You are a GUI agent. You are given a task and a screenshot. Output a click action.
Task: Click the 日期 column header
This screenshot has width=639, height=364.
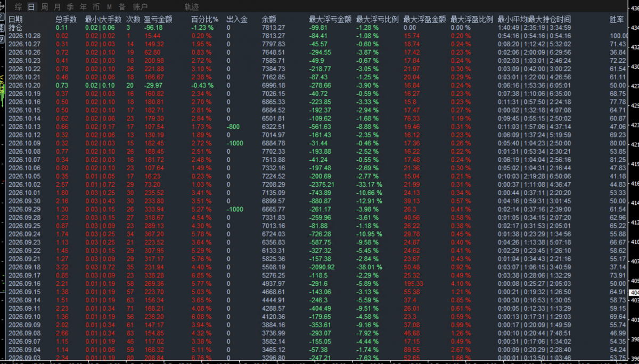click(x=16, y=19)
